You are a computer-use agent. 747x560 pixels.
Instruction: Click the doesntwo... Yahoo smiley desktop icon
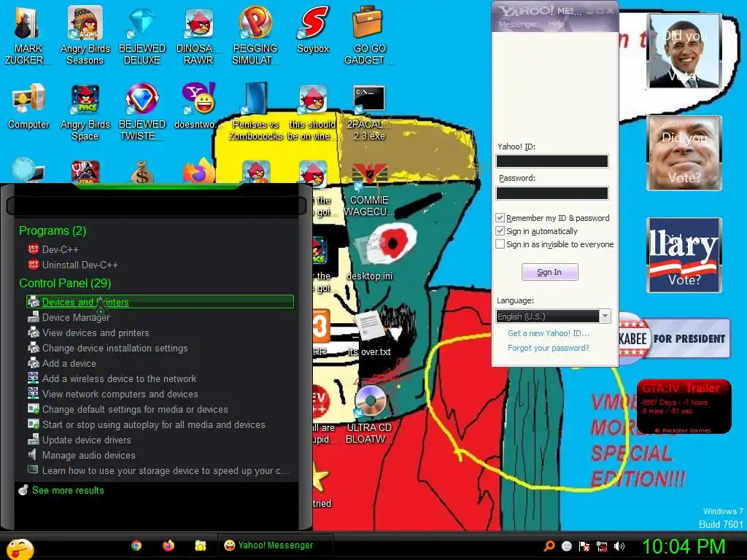tap(198, 106)
